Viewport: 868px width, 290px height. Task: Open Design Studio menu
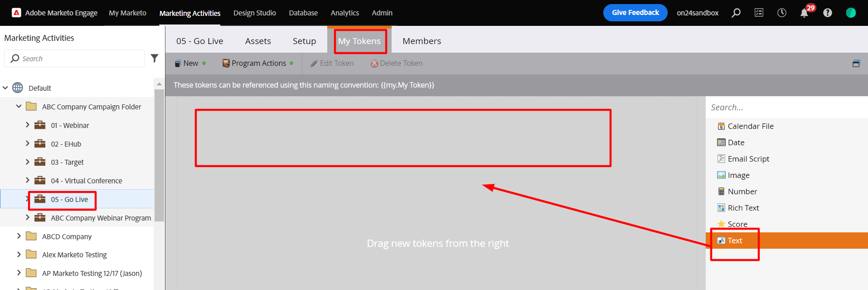[255, 13]
